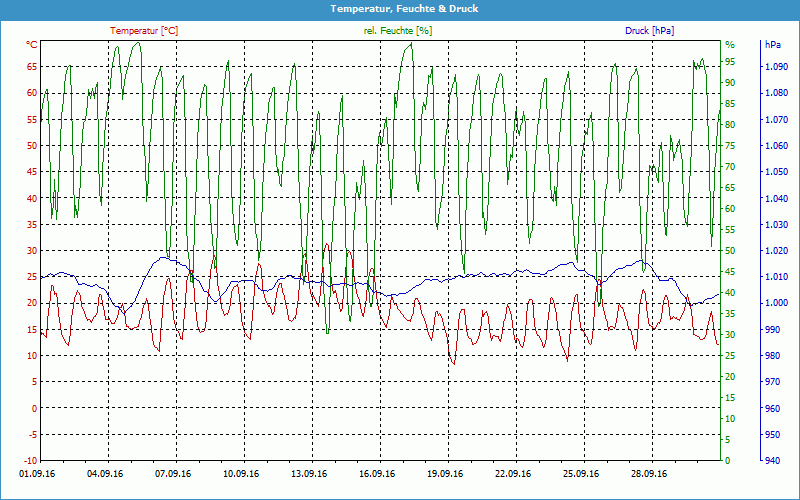Click the pressure axis value "1.020"

click(x=777, y=251)
